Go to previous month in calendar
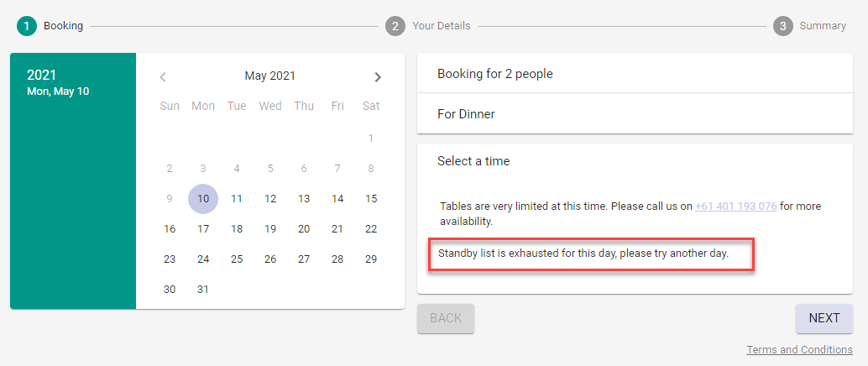868x366 pixels. tap(163, 77)
